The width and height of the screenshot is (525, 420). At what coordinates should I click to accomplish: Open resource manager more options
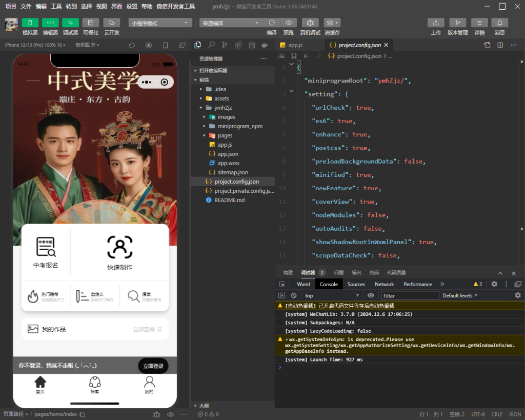pyautogui.click(x=264, y=58)
